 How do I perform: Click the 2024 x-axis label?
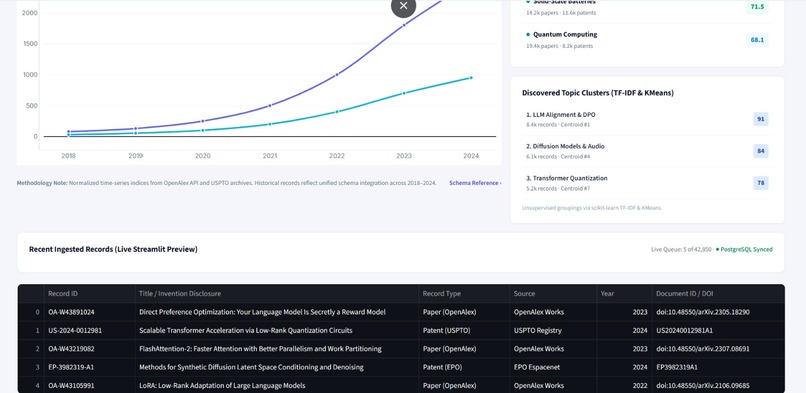(x=471, y=156)
